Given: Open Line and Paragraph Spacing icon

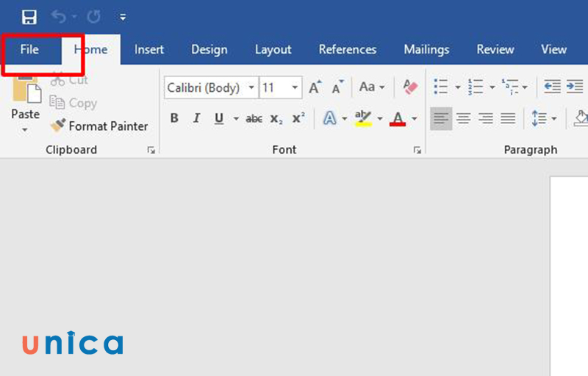Looking at the screenshot, I should pyautogui.click(x=539, y=118).
